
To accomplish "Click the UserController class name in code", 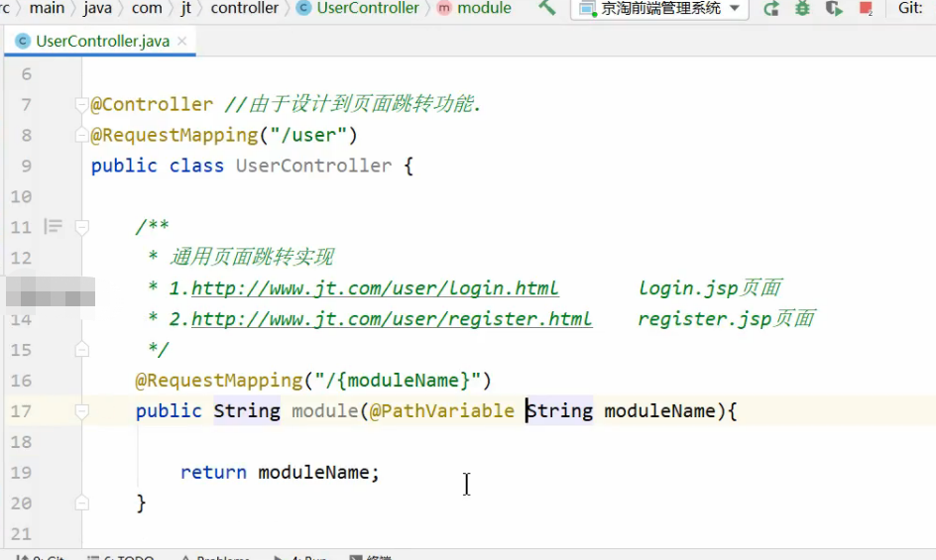I will 313,166.
